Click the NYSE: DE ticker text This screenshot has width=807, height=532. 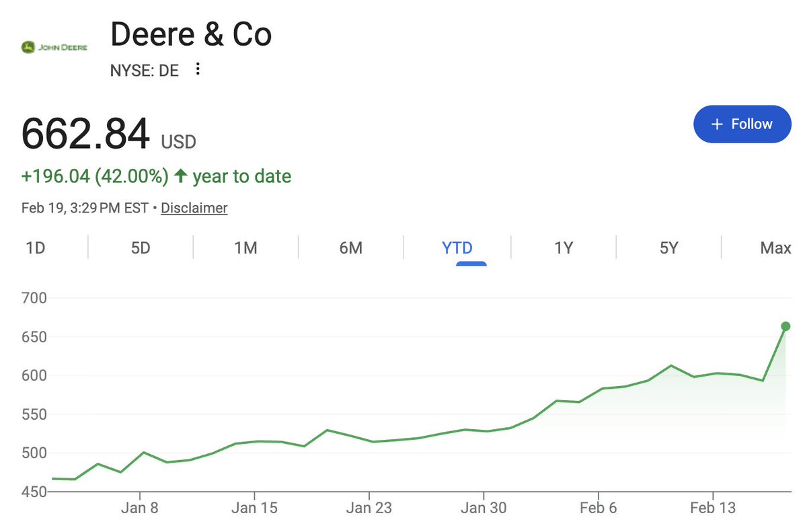[x=144, y=70]
